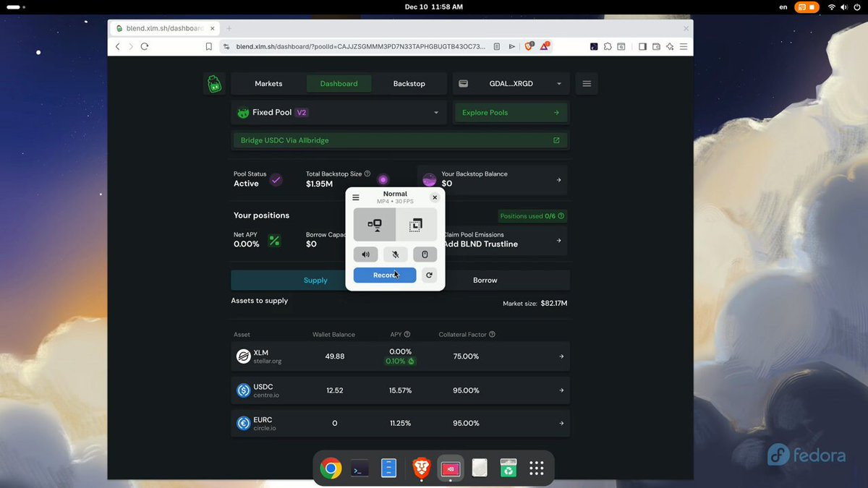Toggle the browser sidebar panel icon
Screen dimensions: 868x488
[642, 46]
